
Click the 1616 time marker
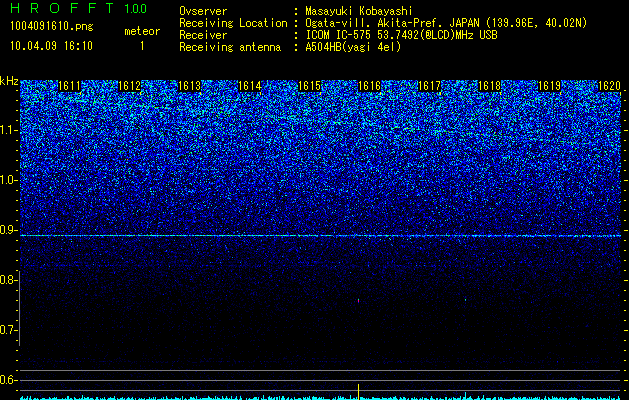[x=369, y=86]
